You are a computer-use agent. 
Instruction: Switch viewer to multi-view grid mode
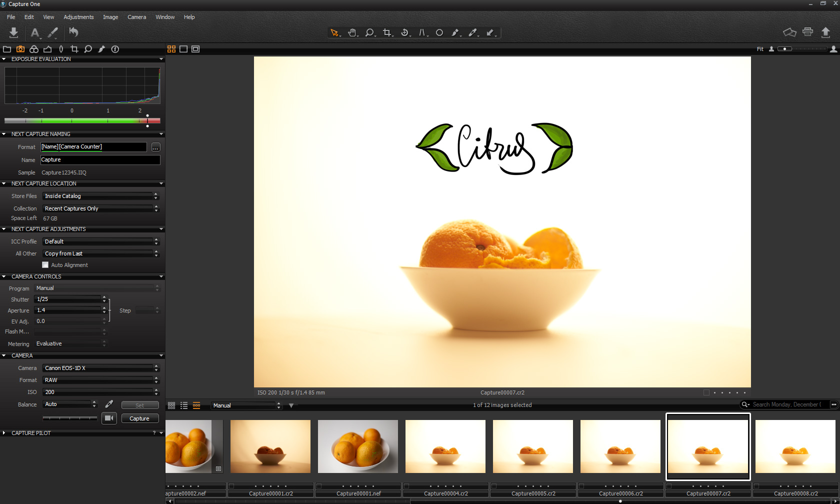click(171, 49)
